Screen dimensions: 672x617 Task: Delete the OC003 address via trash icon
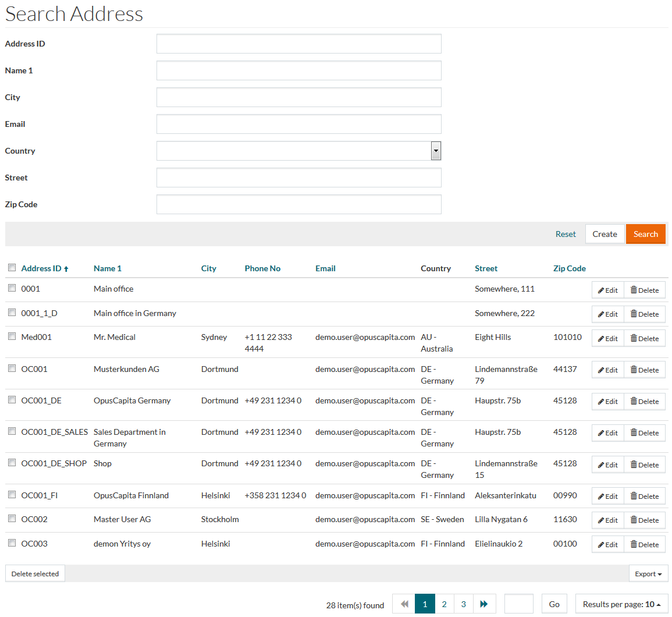point(634,544)
